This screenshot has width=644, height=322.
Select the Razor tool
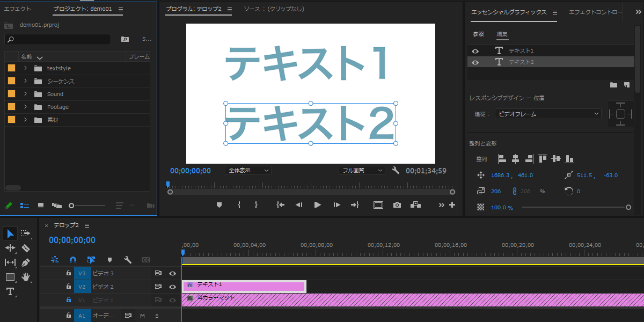[26, 248]
